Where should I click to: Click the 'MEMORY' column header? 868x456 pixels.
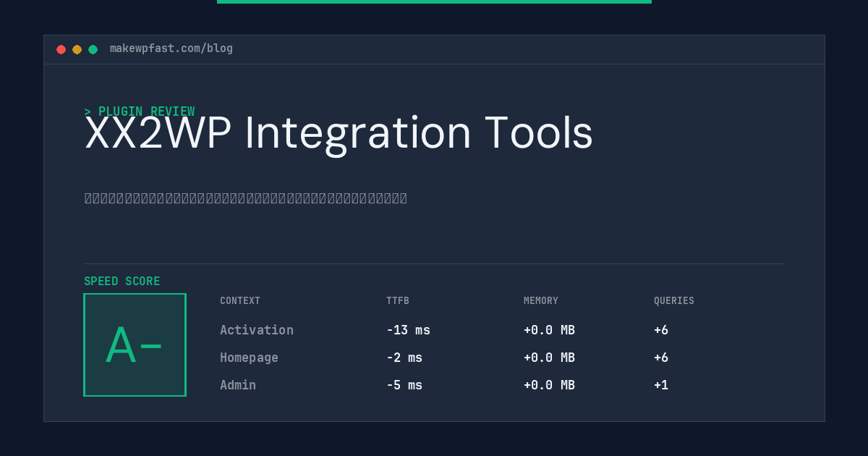pyautogui.click(x=541, y=301)
